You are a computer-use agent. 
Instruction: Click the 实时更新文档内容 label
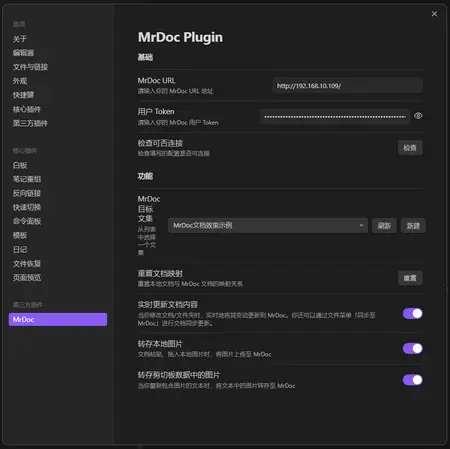pos(168,305)
